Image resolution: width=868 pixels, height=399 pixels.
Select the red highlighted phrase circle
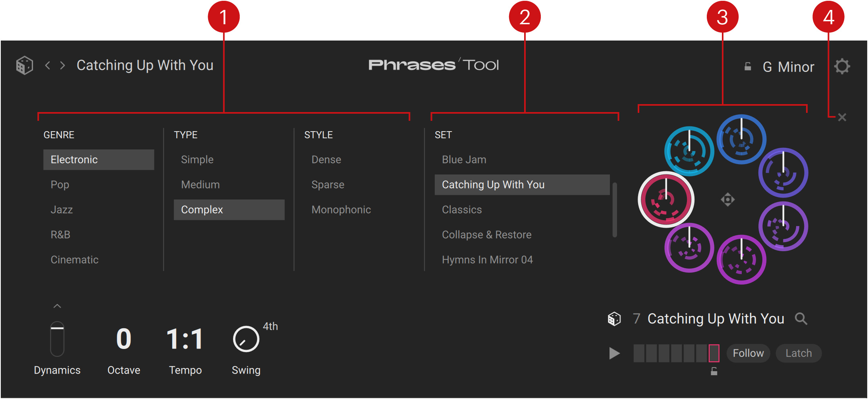(x=666, y=199)
